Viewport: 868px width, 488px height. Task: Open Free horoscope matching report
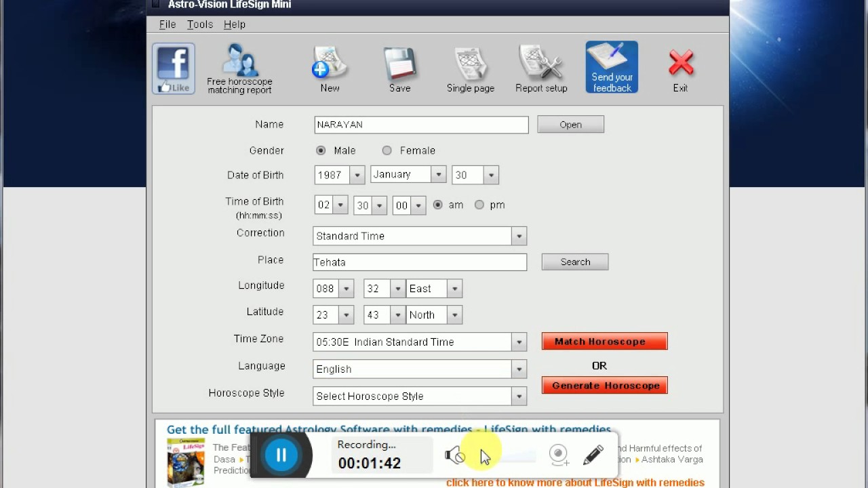(239, 68)
